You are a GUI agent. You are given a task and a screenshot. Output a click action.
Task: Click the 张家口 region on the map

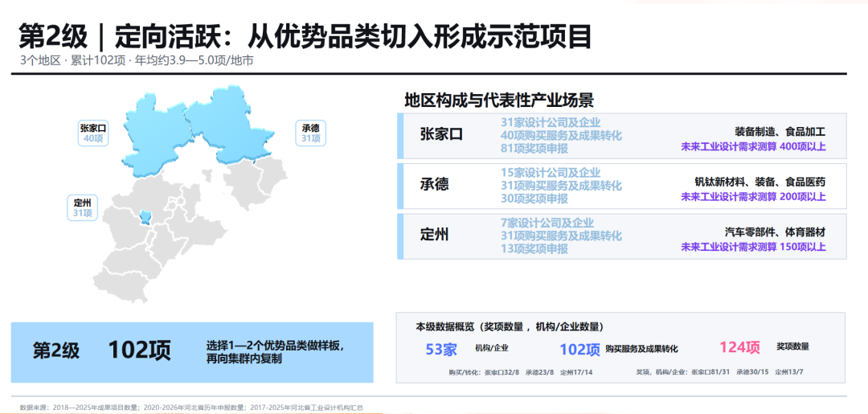pyautogui.click(x=158, y=133)
